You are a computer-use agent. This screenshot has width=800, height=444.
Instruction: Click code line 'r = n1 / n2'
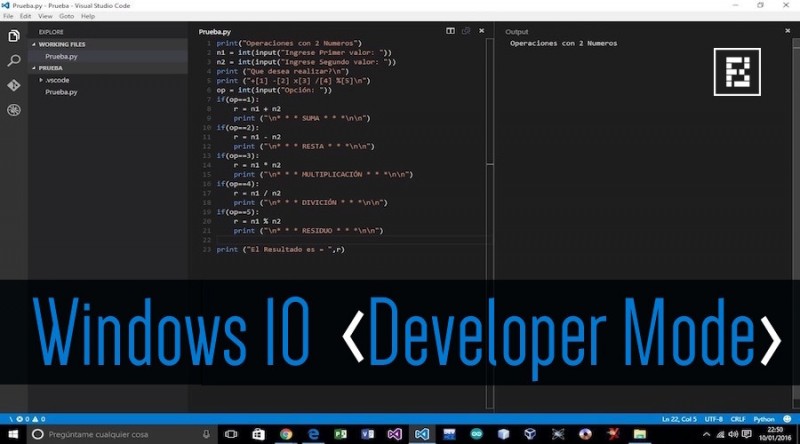(x=257, y=193)
